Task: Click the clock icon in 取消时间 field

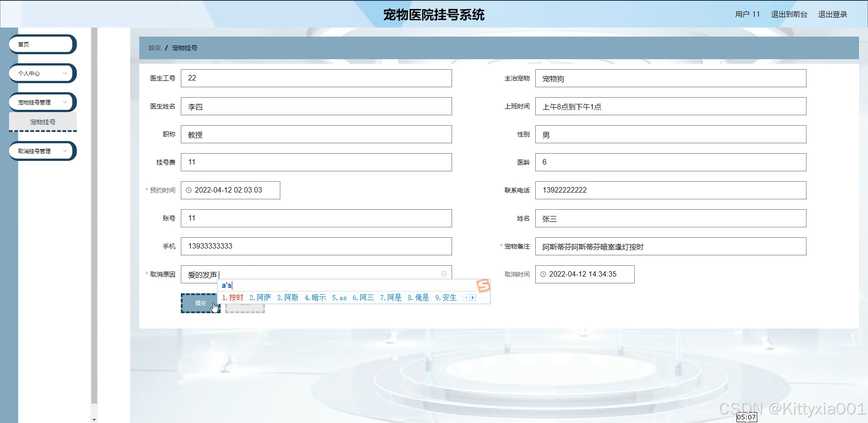Action: [543, 274]
